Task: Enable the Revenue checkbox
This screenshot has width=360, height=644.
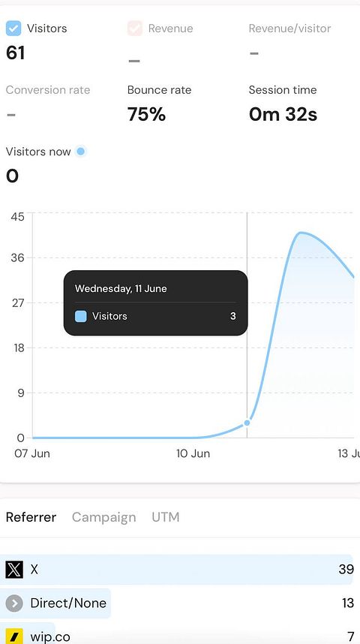Action: tap(135, 29)
